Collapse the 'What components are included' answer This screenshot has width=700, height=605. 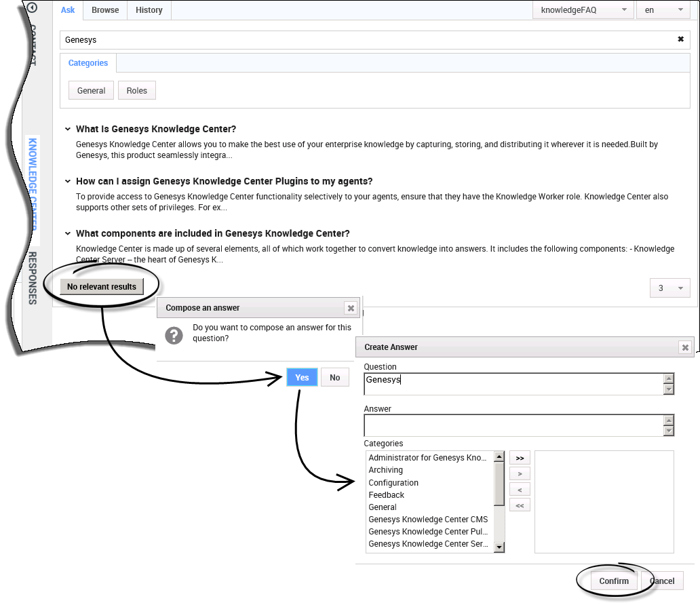[x=67, y=233]
